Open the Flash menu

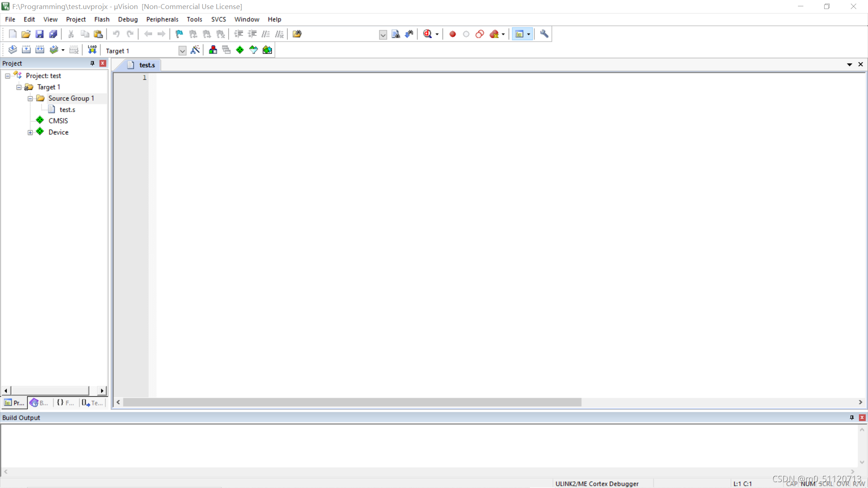point(102,19)
